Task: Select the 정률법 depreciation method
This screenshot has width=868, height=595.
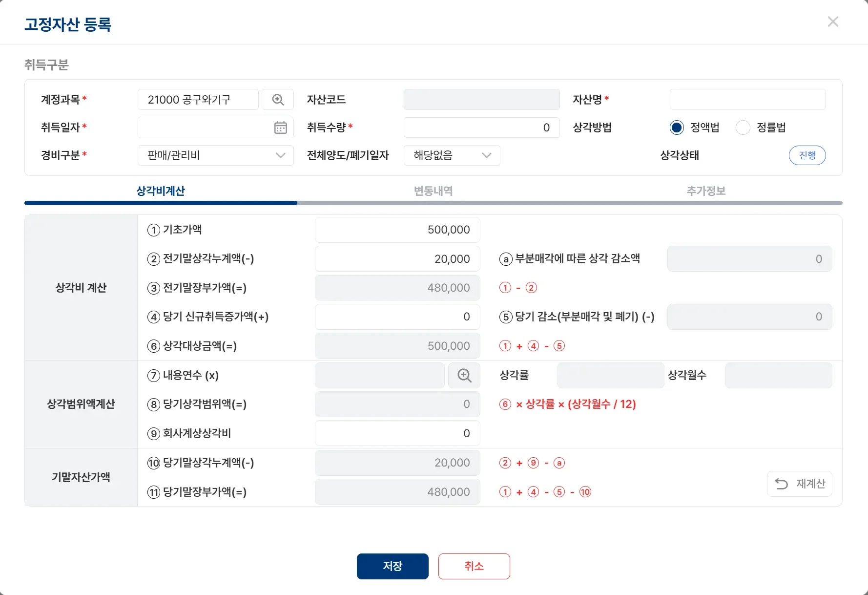Action: (743, 127)
